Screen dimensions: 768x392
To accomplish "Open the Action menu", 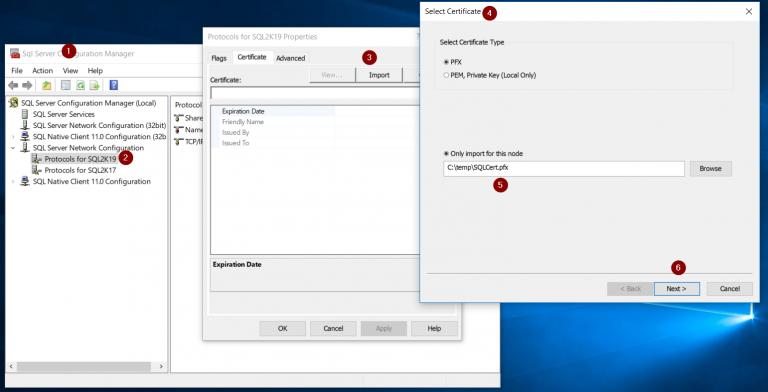I will (x=43, y=71).
